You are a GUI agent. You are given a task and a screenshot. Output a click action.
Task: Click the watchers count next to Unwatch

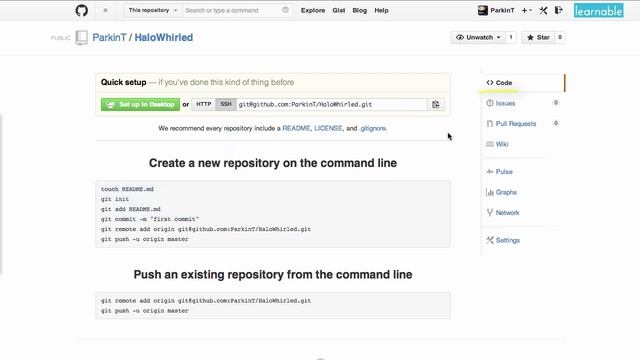pyautogui.click(x=511, y=38)
